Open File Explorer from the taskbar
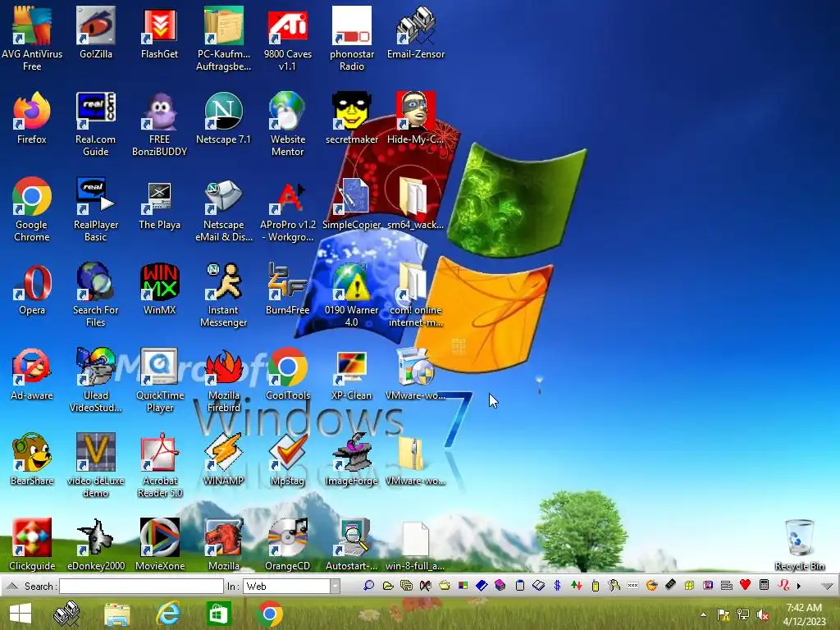Screen dimensions: 840x630 (x=116, y=614)
